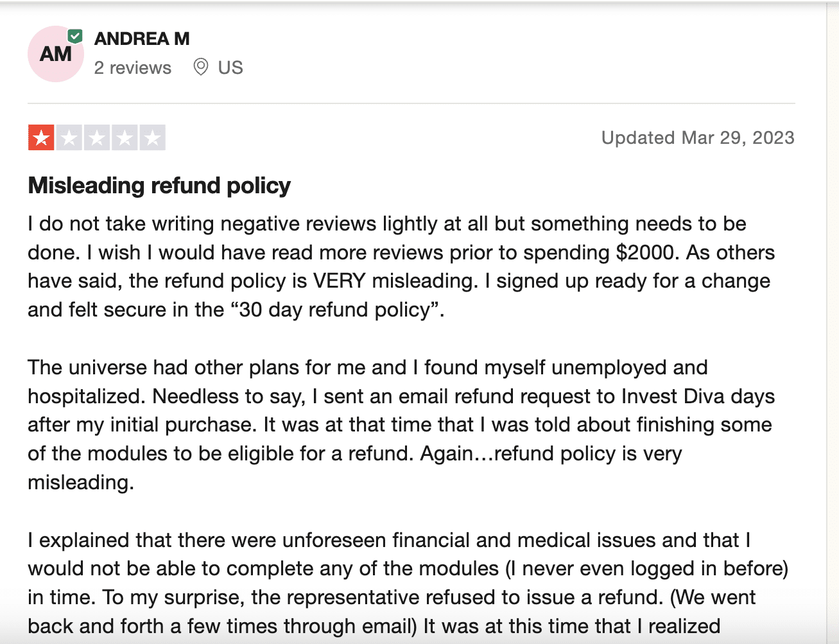Viewport: 839px width, 644px height.
Task: Click the third grey rating star
Action: [97, 137]
